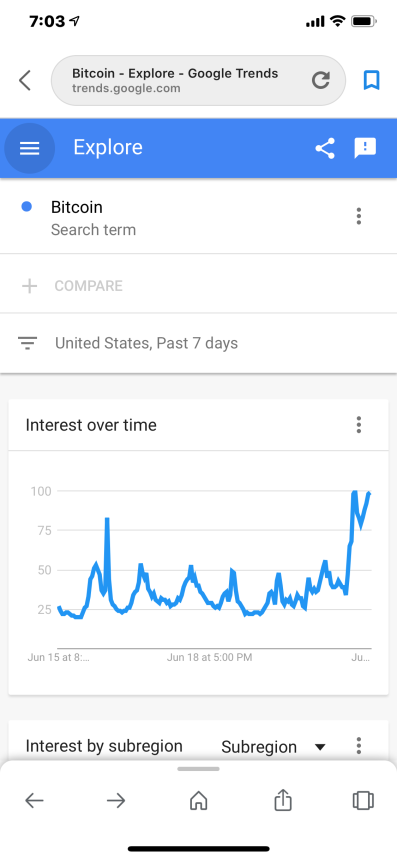Screen dimensions: 397x860
Task: Tap the share sheet icon in bottom toolbar
Action: [x=282, y=800]
